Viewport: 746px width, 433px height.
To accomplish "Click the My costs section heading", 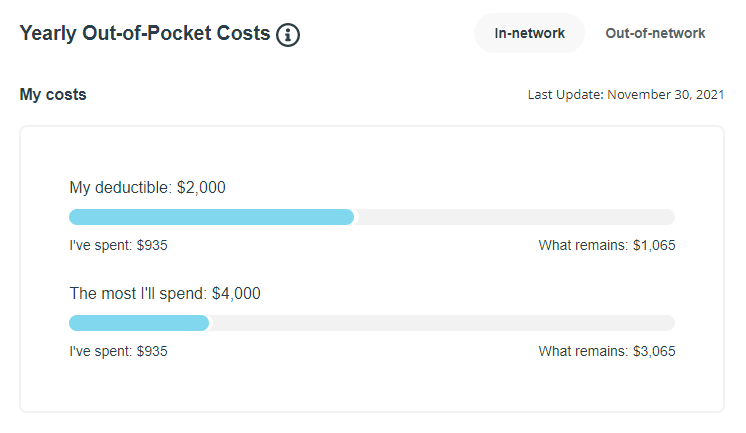I will coord(53,95).
